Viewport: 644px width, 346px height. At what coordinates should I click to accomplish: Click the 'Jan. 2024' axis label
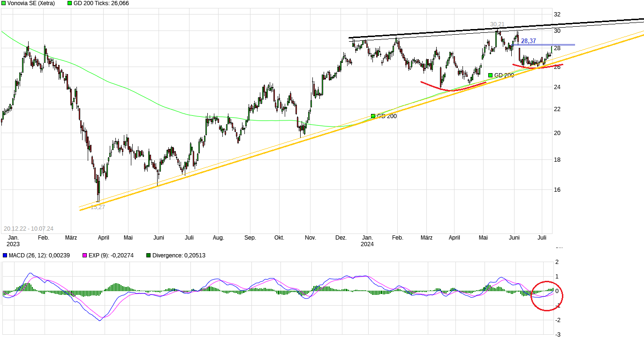pyautogui.click(x=368, y=241)
